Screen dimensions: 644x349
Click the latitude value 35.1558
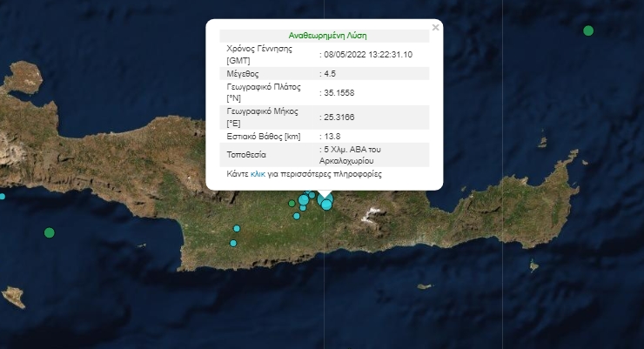[x=337, y=92]
